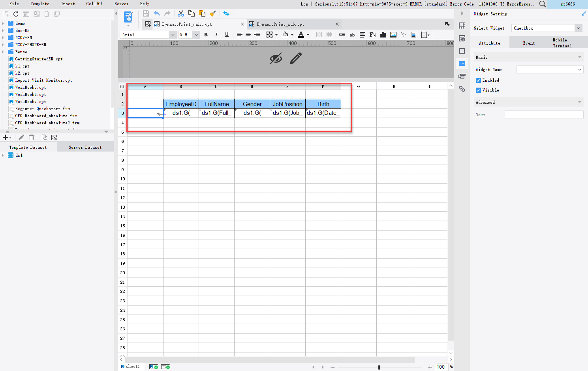Click the Undo arrow icon

tap(157, 13)
